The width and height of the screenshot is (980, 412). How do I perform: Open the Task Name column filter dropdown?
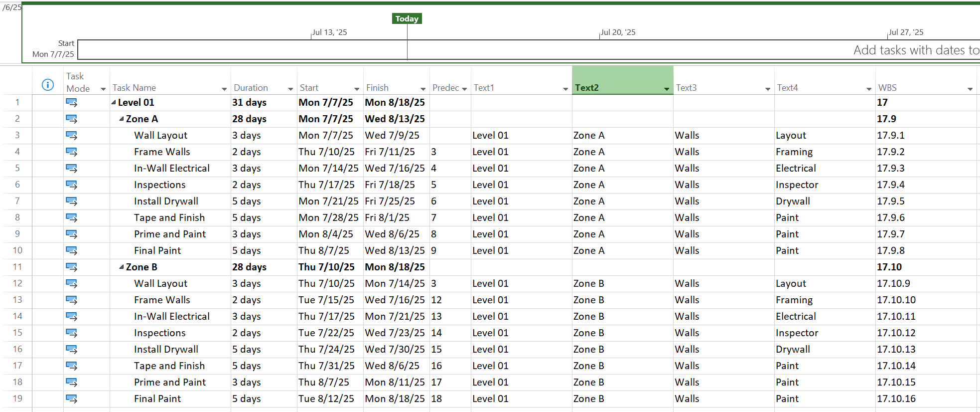[x=224, y=89]
